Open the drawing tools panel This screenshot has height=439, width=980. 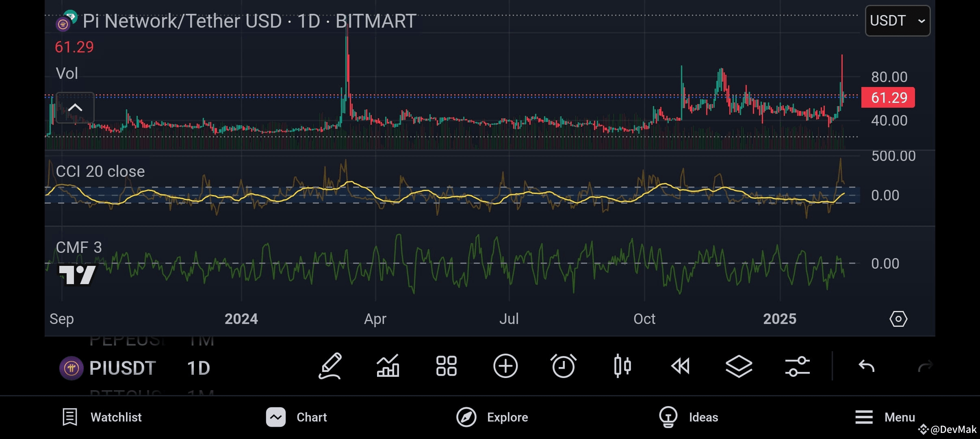(x=331, y=366)
